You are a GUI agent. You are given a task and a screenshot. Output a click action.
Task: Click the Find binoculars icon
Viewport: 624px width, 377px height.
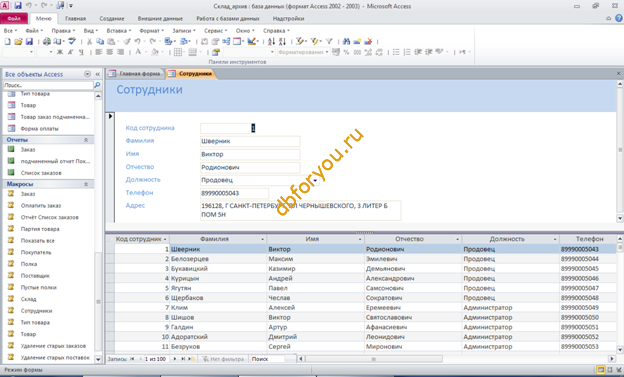346,41
